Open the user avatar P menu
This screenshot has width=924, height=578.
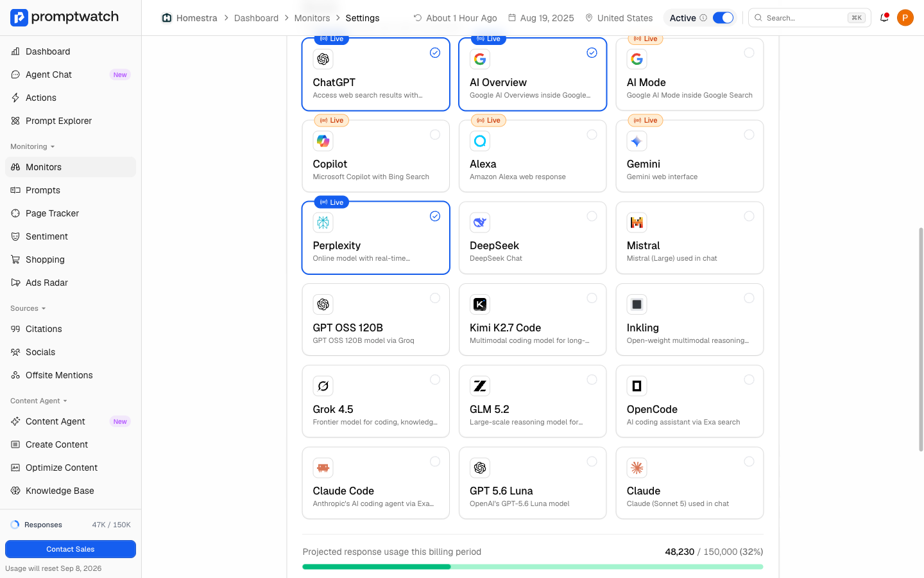click(x=905, y=18)
